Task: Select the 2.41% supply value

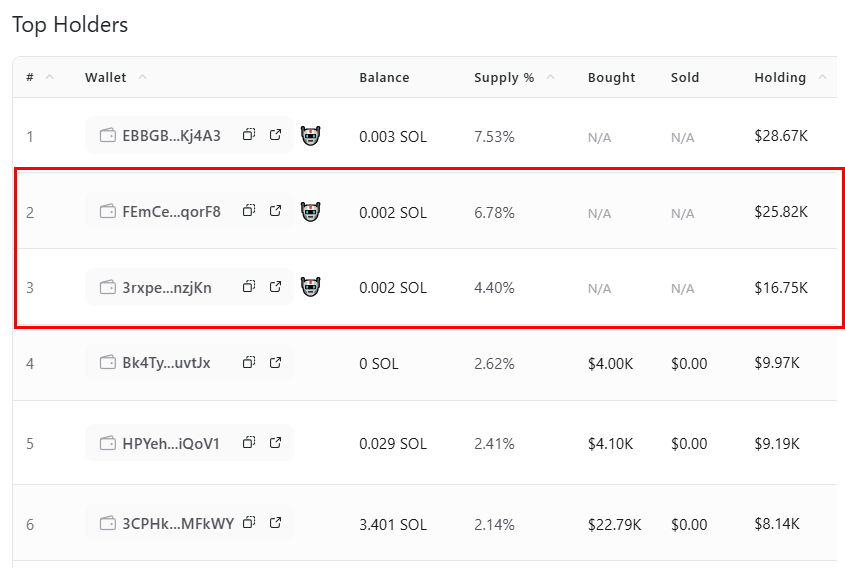Action: coord(494,444)
